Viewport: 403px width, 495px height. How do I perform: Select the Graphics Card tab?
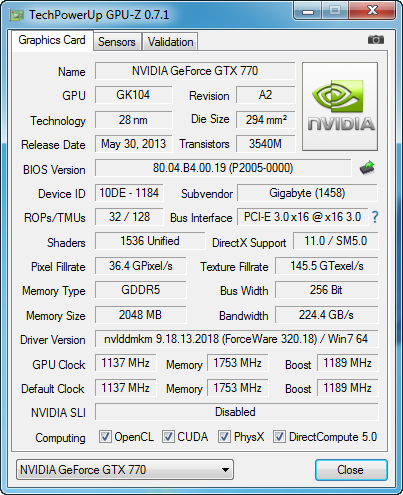click(x=52, y=40)
